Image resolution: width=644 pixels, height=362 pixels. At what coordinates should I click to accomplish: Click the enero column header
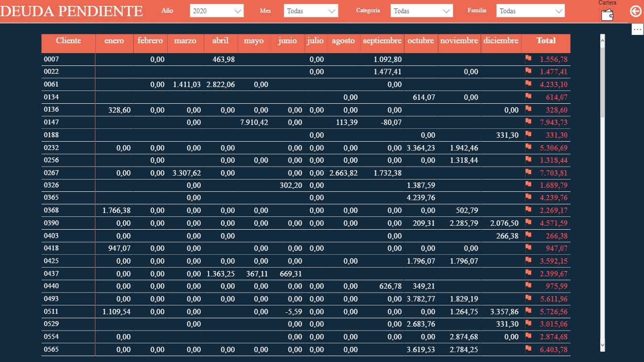pyautogui.click(x=114, y=41)
